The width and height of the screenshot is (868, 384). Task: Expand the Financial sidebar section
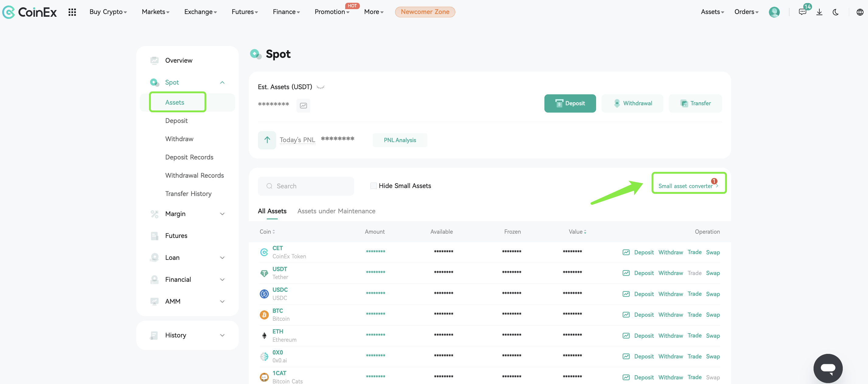coord(222,280)
